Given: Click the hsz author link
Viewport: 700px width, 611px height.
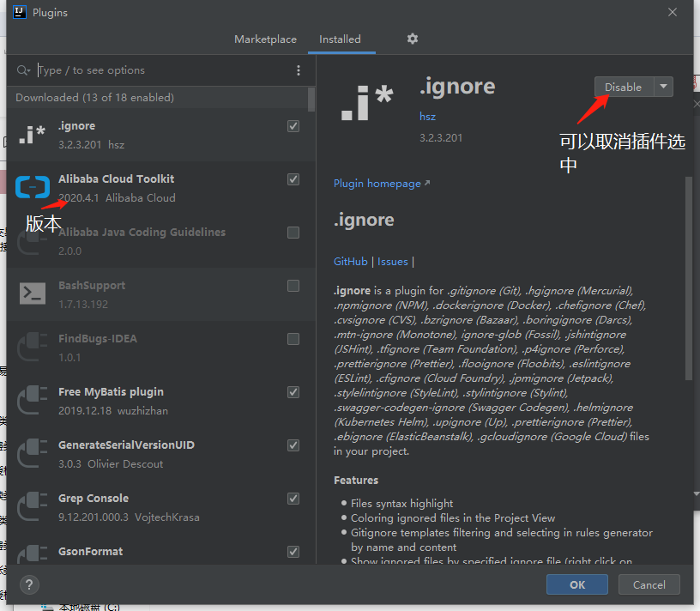Looking at the screenshot, I should pyautogui.click(x=427, y=117).
